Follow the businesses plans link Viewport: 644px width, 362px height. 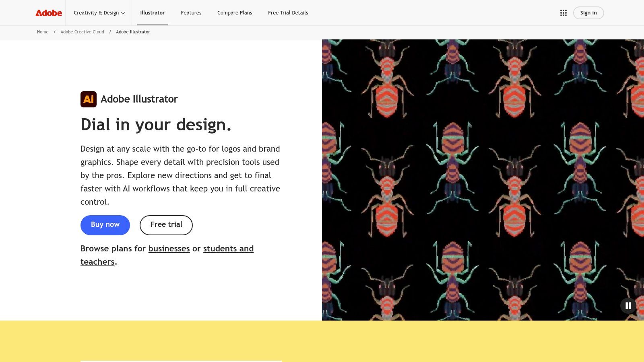(169, 249)
